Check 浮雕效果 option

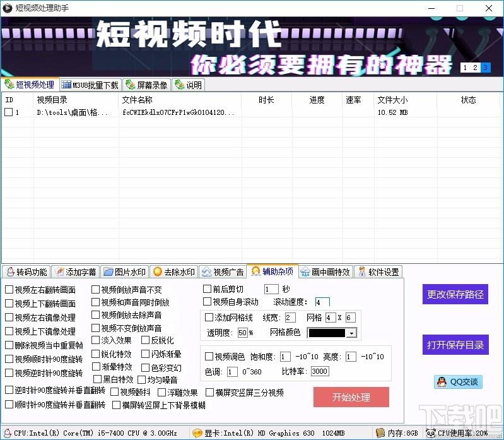(161, 392)
